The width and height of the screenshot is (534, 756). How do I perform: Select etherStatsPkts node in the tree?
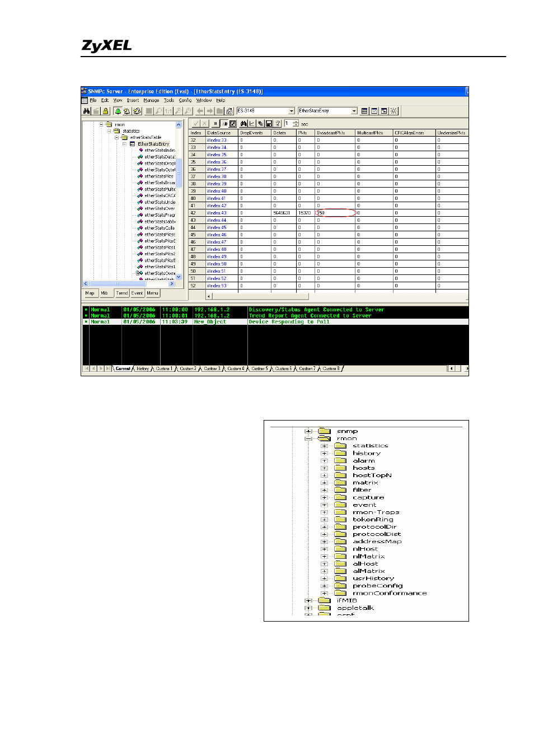159,176
